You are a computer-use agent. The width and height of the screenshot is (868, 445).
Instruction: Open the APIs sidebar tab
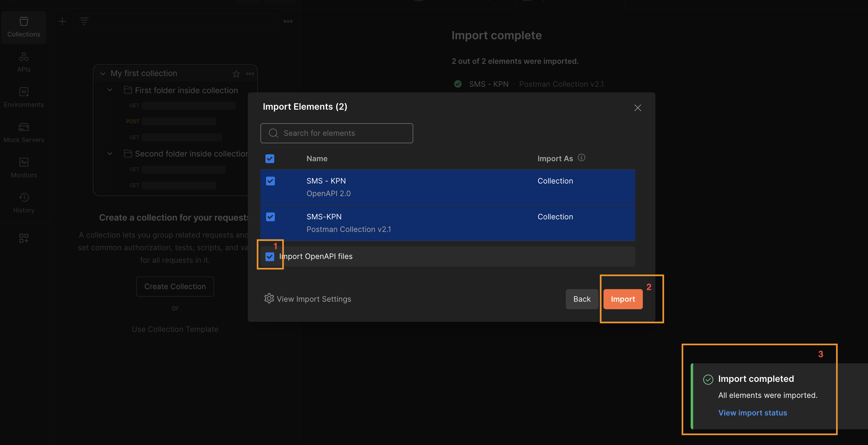pyautogui.click(x=24, y=63)
